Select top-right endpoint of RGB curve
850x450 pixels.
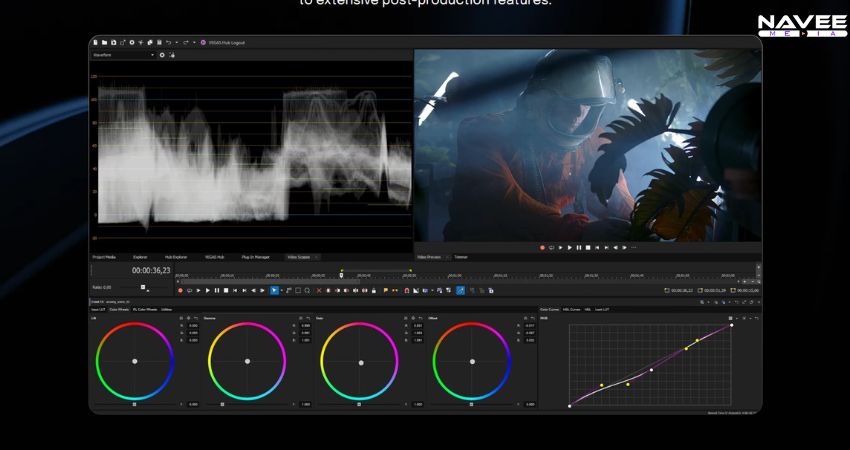click(731, 325)
